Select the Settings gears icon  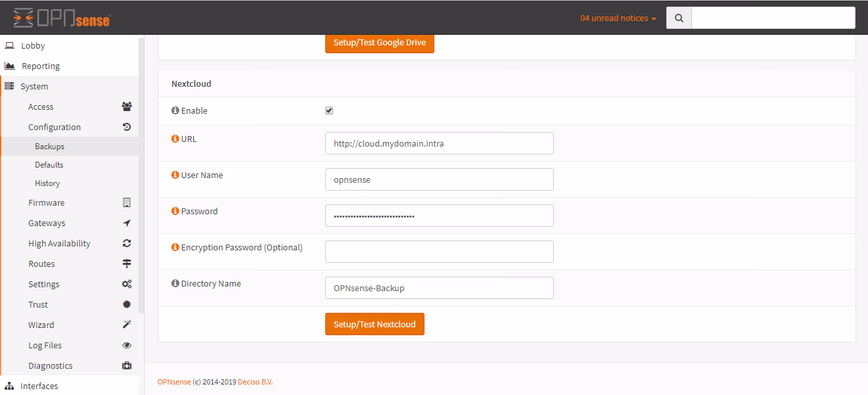tap(127, 284)
